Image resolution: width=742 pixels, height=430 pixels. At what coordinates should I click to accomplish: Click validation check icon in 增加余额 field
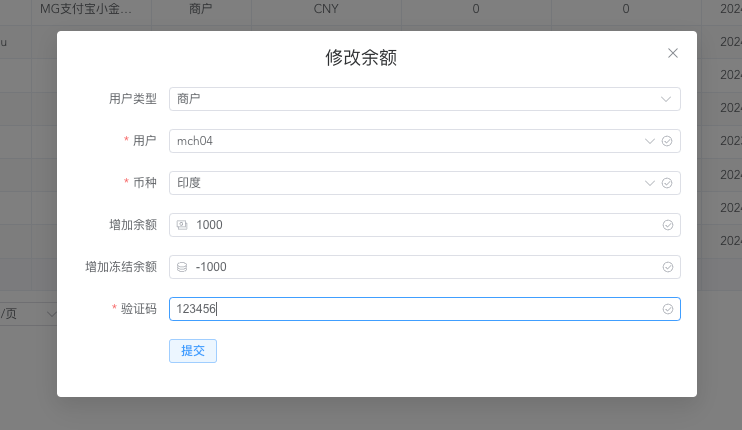point(668,225)
